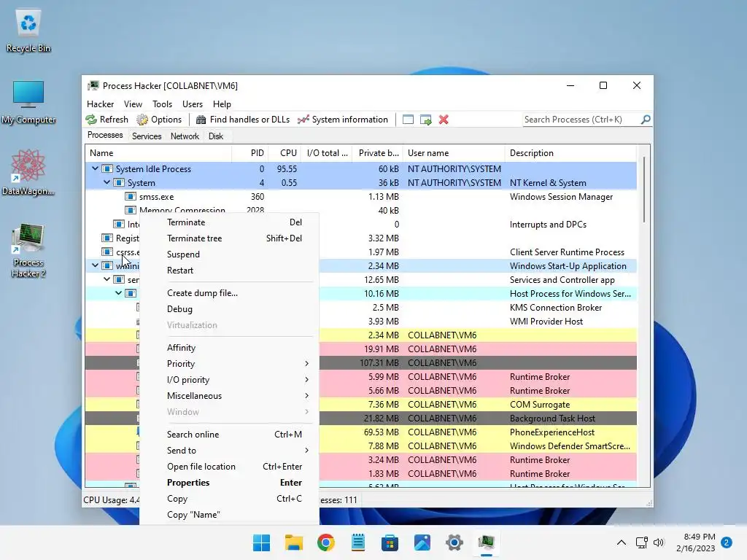
Task: Switch to the Services tab
Action: 147,136
